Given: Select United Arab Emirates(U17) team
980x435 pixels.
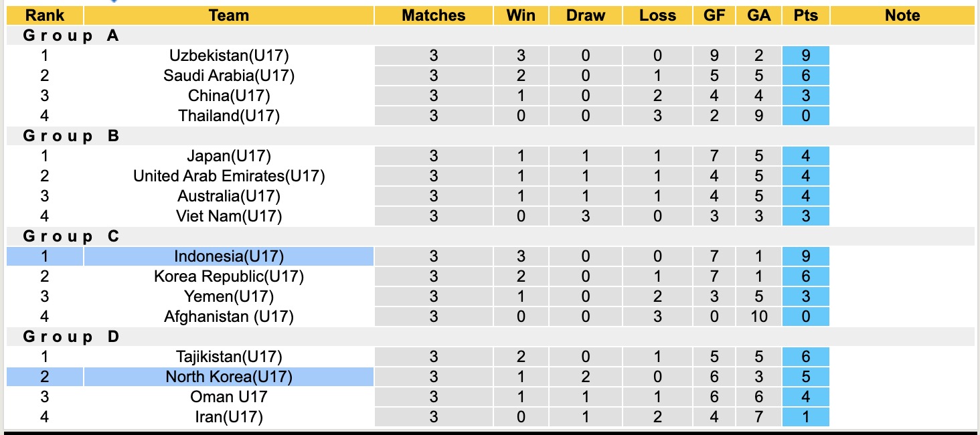Looking at the screenshot, I should (229, 176).
